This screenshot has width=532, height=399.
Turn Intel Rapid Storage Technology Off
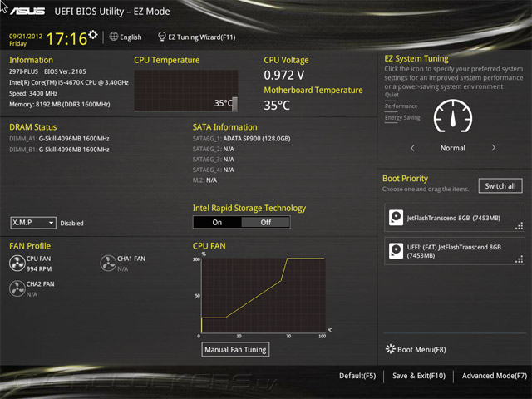(x=266, y=222)
